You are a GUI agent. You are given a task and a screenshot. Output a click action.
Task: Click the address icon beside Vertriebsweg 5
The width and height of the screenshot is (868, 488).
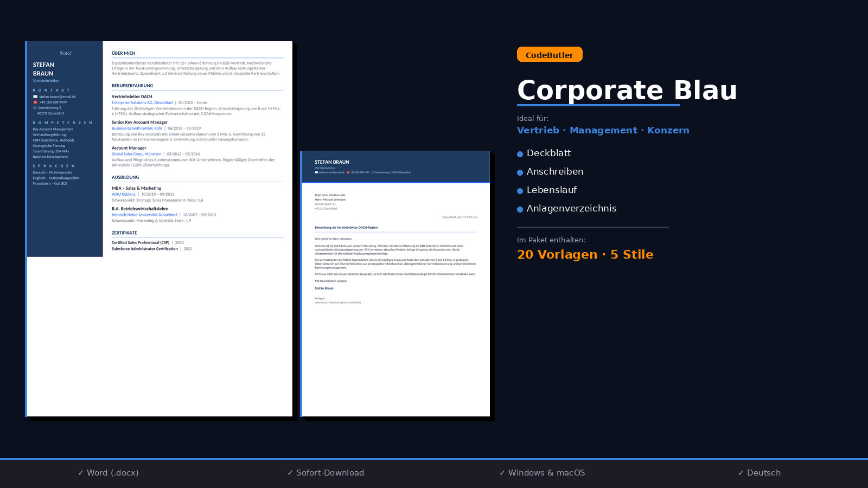point(35,108)
